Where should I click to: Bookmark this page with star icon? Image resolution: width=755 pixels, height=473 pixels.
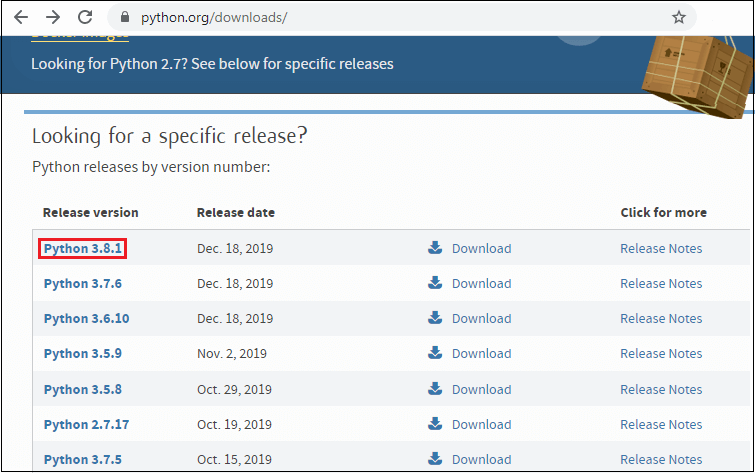point(679,17)
